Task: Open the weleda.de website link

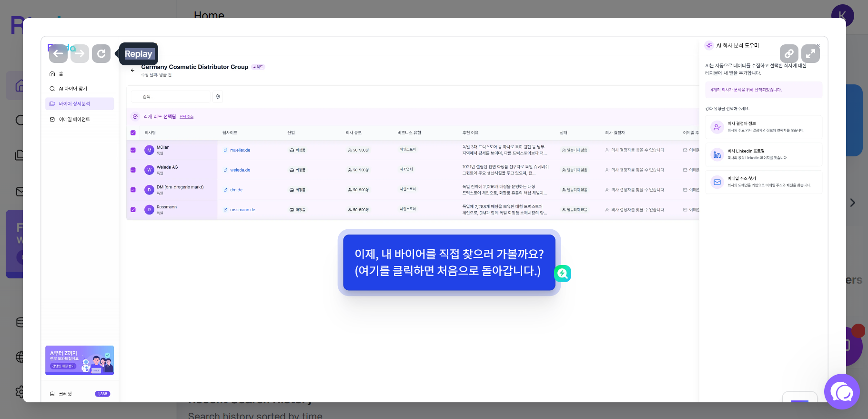Action: pos(240,170)
